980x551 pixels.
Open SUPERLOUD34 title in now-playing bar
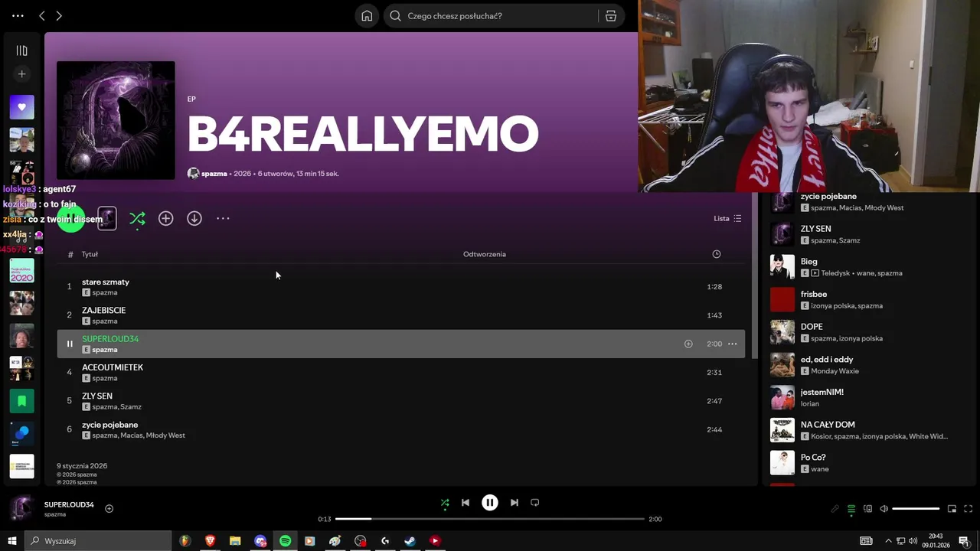tap(69, 505)
